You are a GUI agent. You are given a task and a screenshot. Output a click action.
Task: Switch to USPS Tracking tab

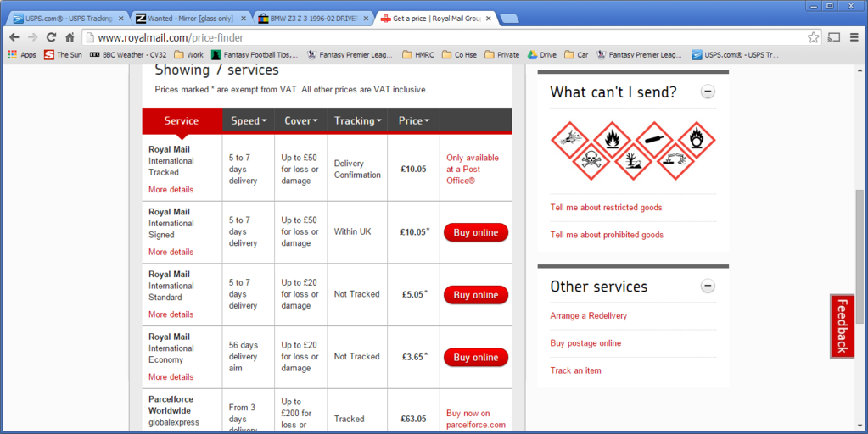(68, 19)
